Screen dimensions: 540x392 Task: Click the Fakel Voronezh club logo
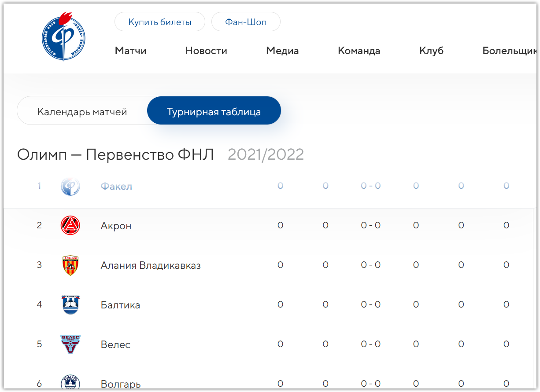click(63, 37)
